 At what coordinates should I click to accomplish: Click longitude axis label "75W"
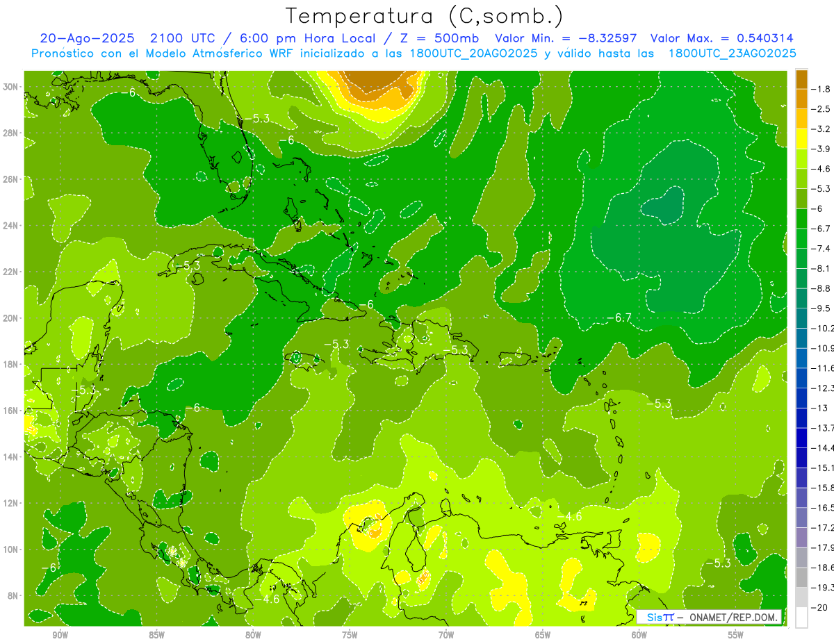tap(350, 635)
